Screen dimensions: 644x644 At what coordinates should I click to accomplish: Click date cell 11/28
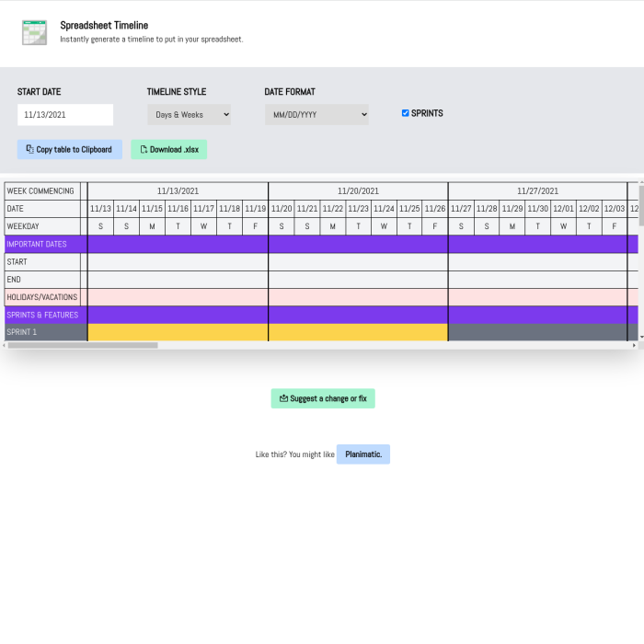tap(487, 209)
